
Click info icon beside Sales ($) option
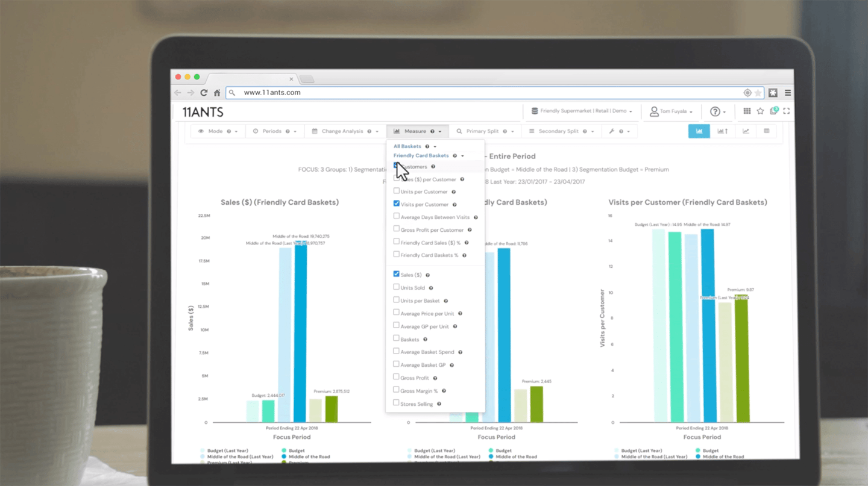click(x=428, y=275)
